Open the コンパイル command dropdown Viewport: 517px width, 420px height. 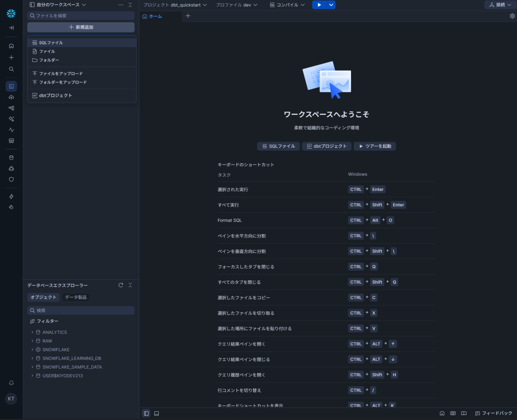[287, 5]
